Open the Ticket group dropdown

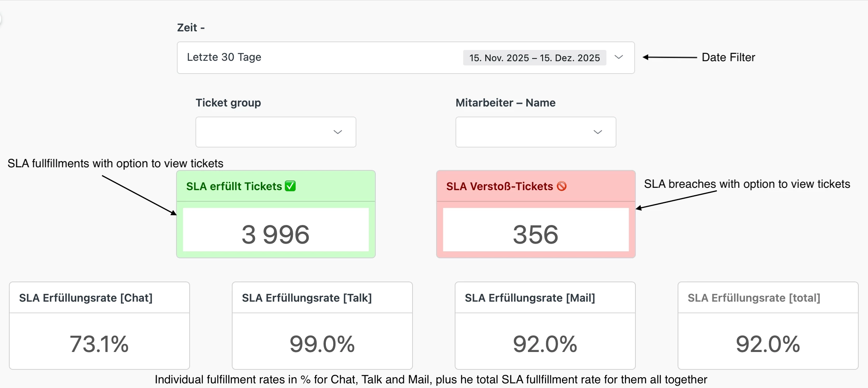(x=276, y=132)
